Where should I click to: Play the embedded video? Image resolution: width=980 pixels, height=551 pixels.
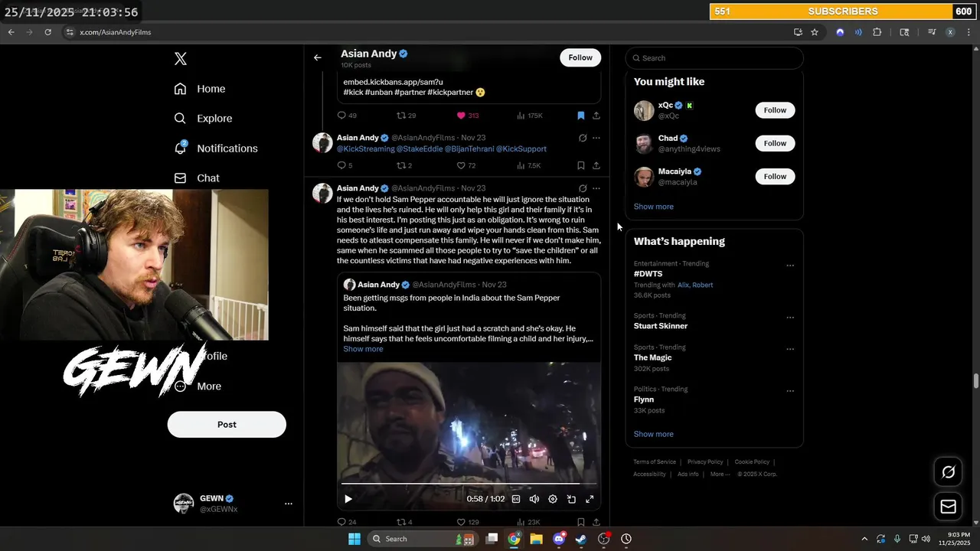click(x=348, y=499)
